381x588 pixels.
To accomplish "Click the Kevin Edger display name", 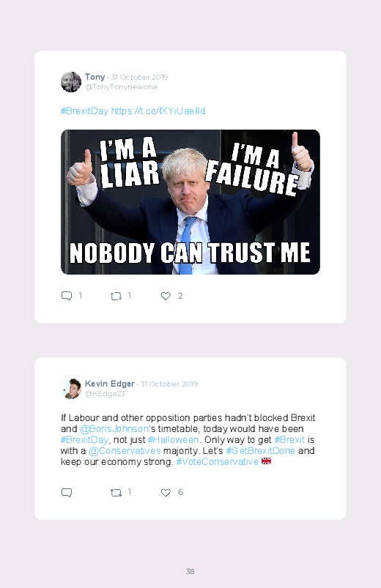I will tap(110, 384).
